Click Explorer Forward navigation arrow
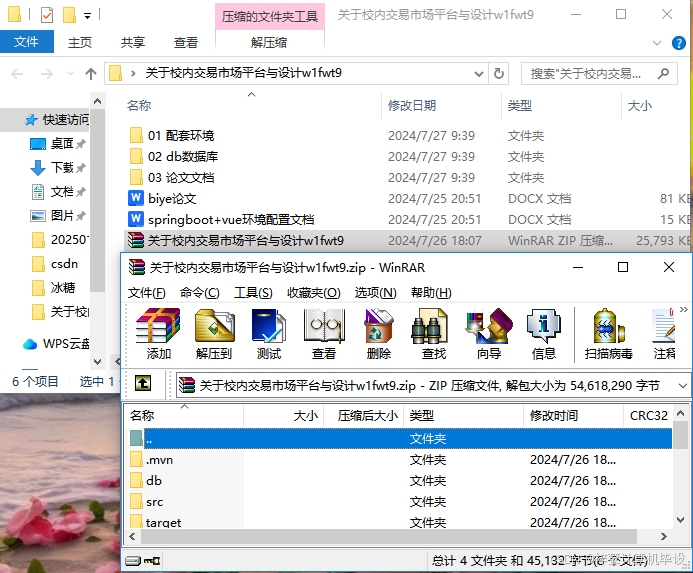Viewport: 693px width, 573px height. click(46, 73)
